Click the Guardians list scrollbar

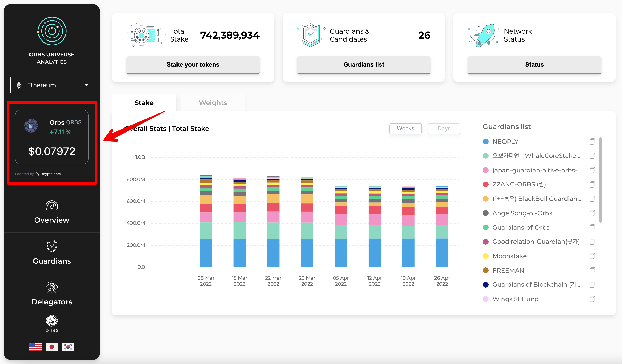600,180
